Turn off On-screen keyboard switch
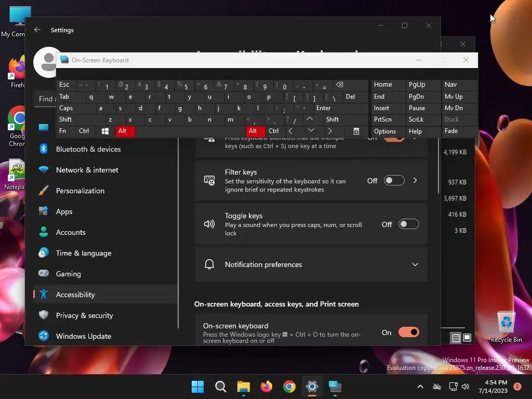Viewport: 532px width, 399px height. (x=409, y=332)
